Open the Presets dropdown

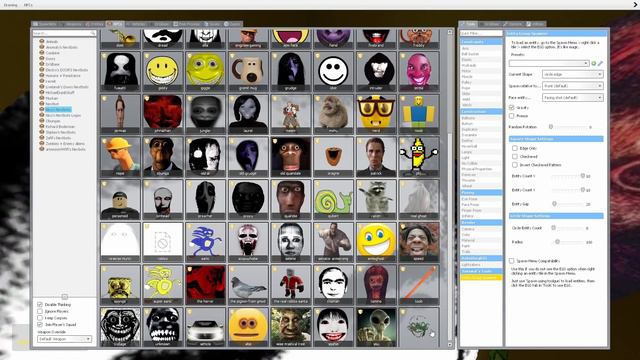click(x=549, y=63)
